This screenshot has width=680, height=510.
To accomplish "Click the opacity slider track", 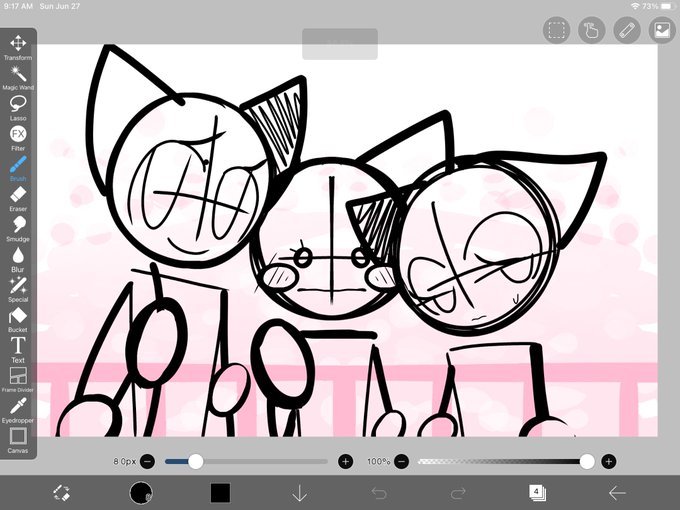I will click(x=505, y=461).
